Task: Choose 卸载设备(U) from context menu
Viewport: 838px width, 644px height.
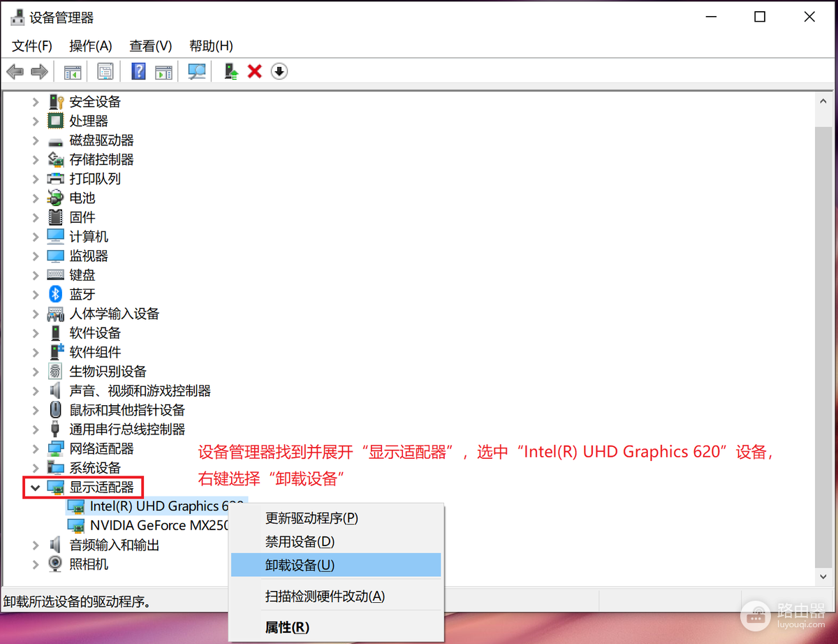Action: (336, 565)
